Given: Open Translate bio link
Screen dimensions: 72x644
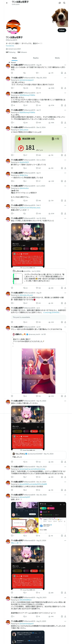Looking at the screenshot, I should [10, 46].
